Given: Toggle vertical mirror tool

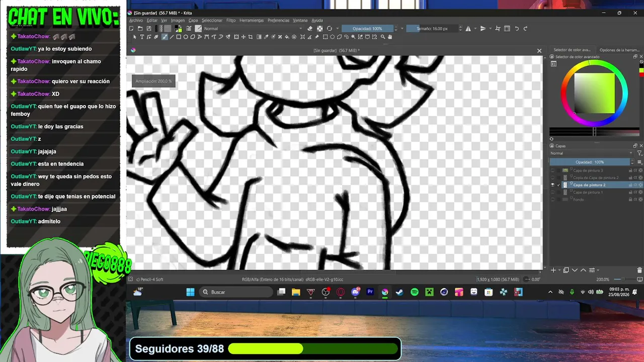Looking at the screenshot, I should click(483, 29).
